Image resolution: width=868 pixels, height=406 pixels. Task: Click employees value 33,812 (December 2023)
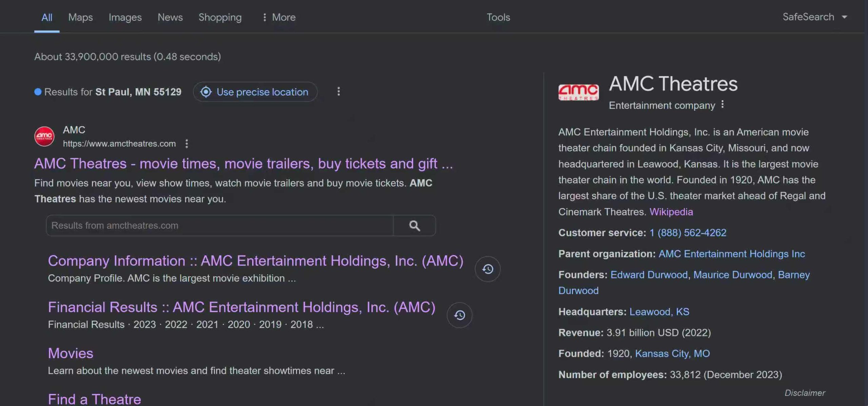[726, 375]
